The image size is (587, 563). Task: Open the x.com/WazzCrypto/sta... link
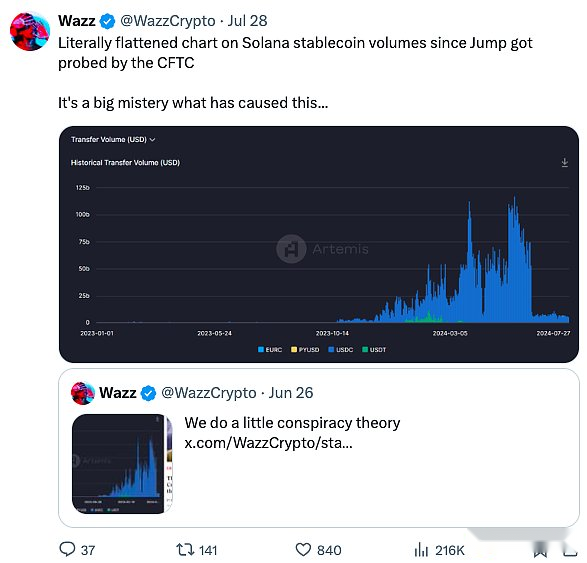point(268,443)
